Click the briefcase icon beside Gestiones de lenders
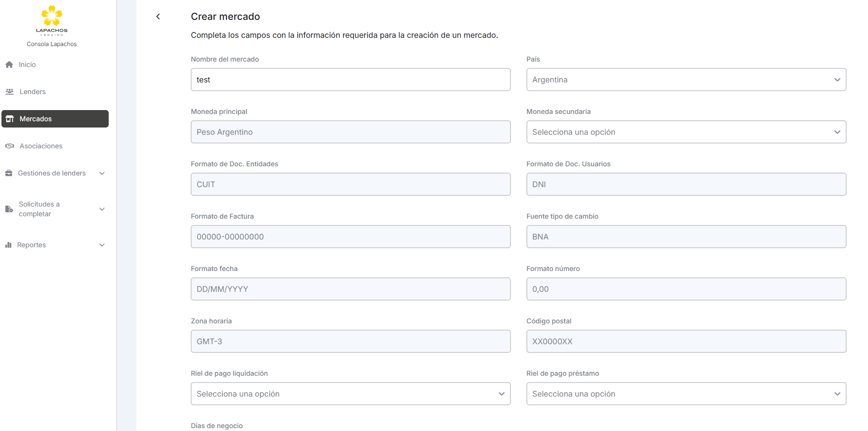 tap(9, 173)
